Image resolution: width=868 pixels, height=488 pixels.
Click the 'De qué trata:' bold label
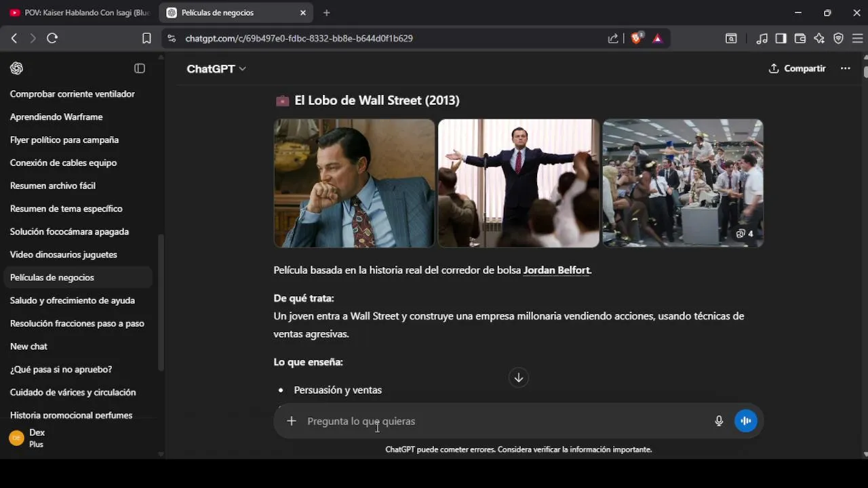(x=304, y=298)
